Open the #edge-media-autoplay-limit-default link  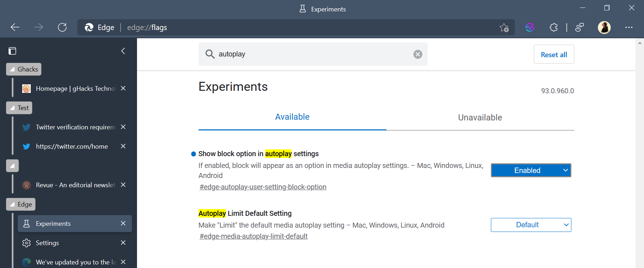pyautogui.click(x=253, y=236)
